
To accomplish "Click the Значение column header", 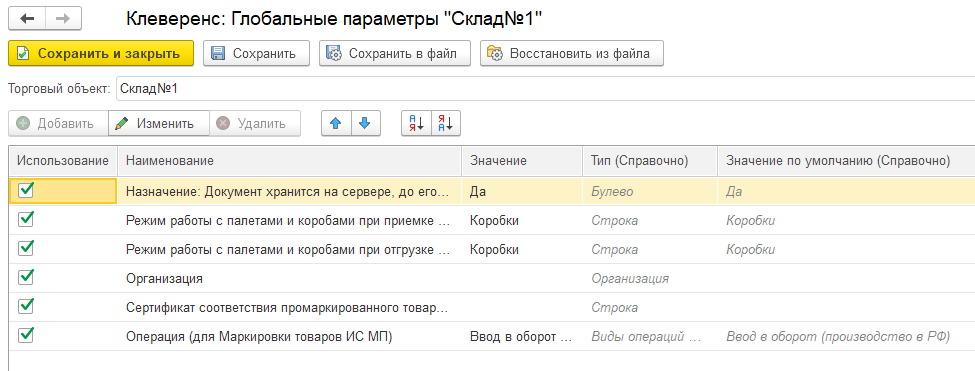I will [522, 161].
